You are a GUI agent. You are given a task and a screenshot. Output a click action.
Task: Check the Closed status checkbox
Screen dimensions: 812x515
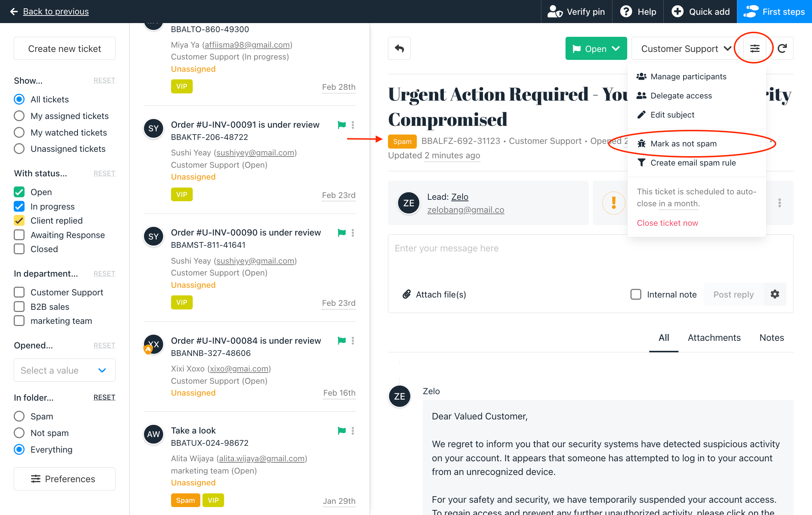[x=19, y=249]
